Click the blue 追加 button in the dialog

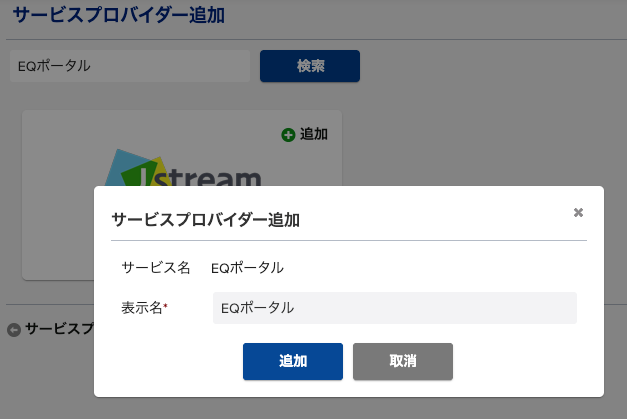click(x=293, y=361)
